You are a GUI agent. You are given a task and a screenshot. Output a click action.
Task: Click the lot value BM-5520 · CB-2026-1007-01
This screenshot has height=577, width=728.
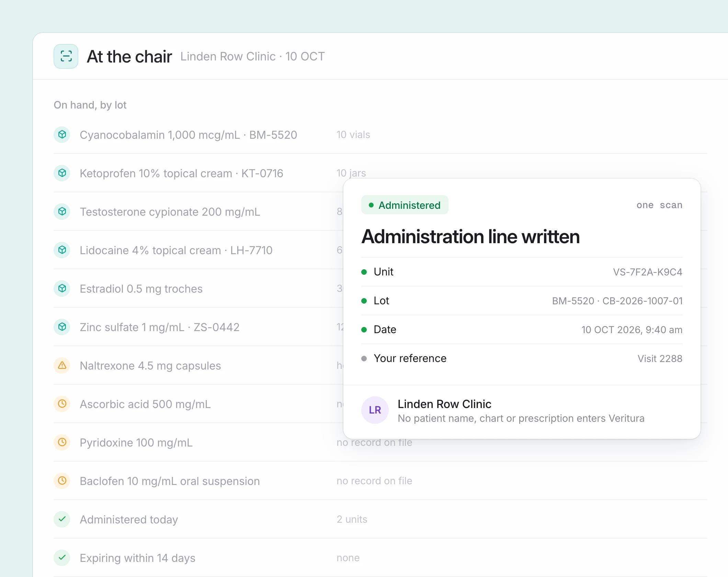click(x=617, y=301)
